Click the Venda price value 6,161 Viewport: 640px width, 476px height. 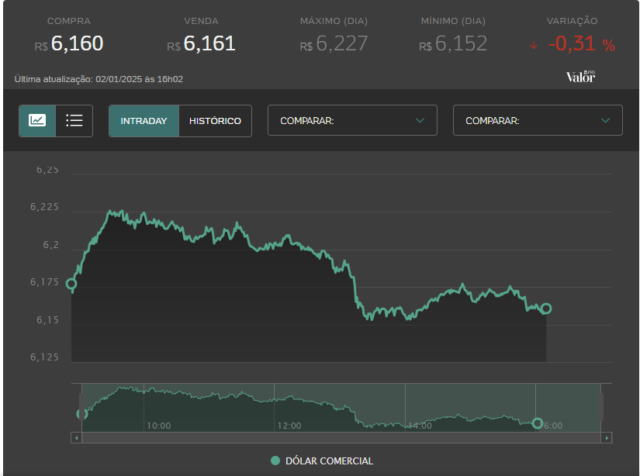tap(209, 44)
